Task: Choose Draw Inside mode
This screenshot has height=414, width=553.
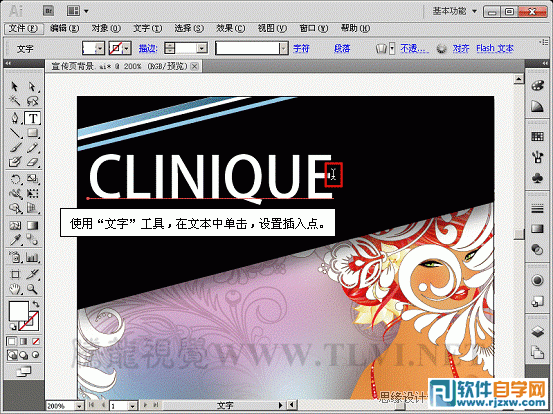Action: pos(36,355)
